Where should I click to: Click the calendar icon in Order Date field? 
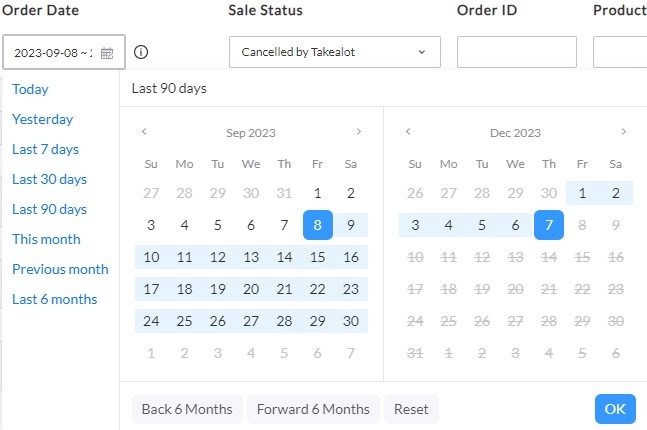[x=107, y=53]
